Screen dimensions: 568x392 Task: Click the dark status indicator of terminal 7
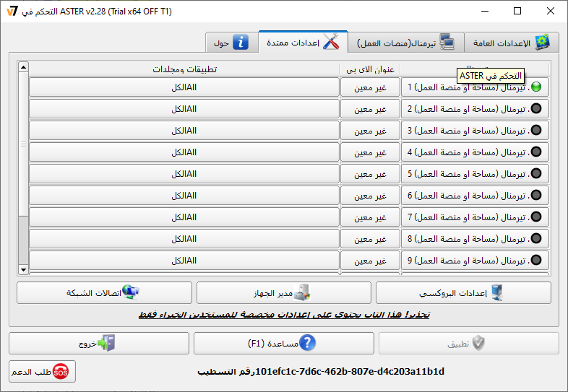(x=536, y=217)
